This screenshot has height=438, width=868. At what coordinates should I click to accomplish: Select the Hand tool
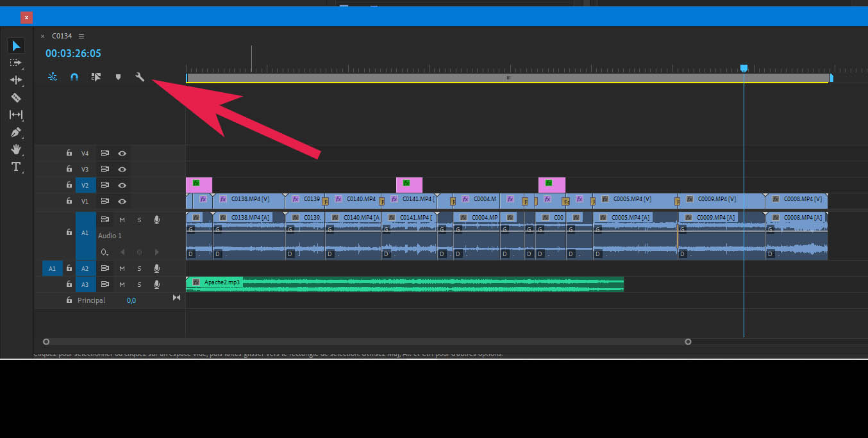click(x=16, y=149)
